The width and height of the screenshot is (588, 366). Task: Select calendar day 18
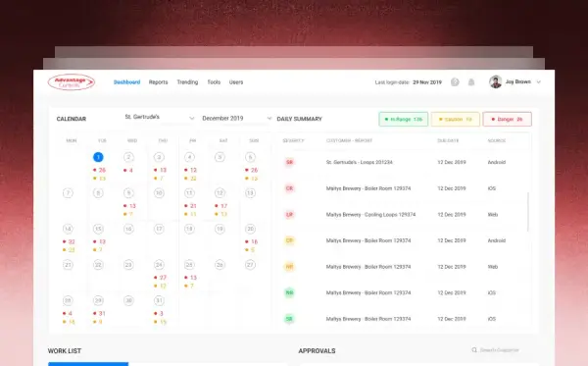(x=189, y=229)
